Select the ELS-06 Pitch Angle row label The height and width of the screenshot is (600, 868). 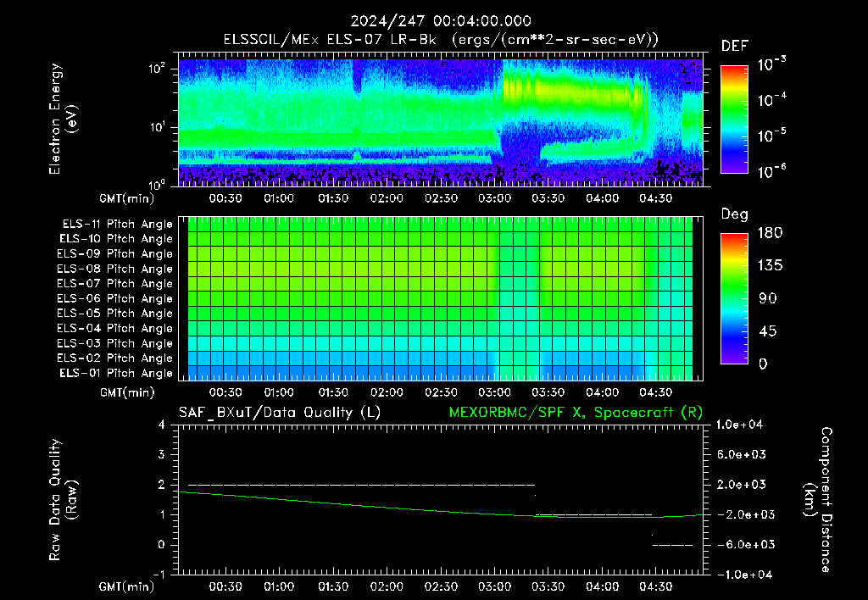(114, 299)
